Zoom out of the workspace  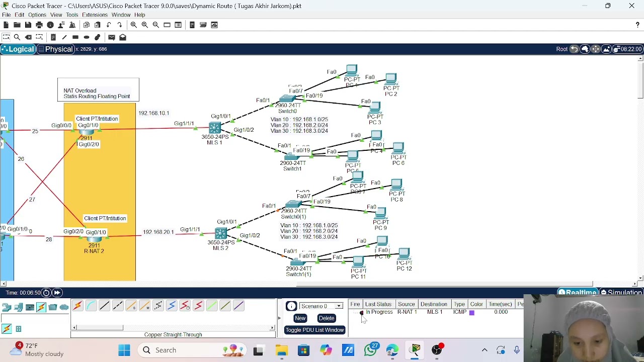pyautogui.click(x=155, y=25)
